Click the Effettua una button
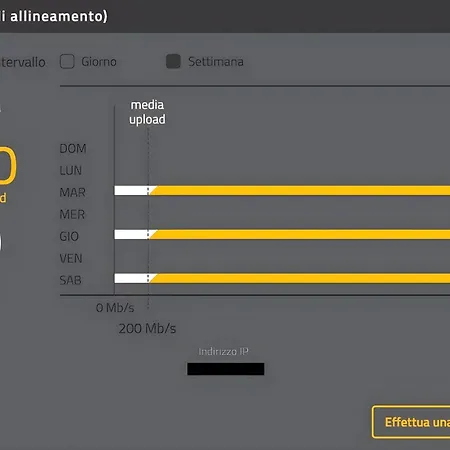 click(411, 422)
